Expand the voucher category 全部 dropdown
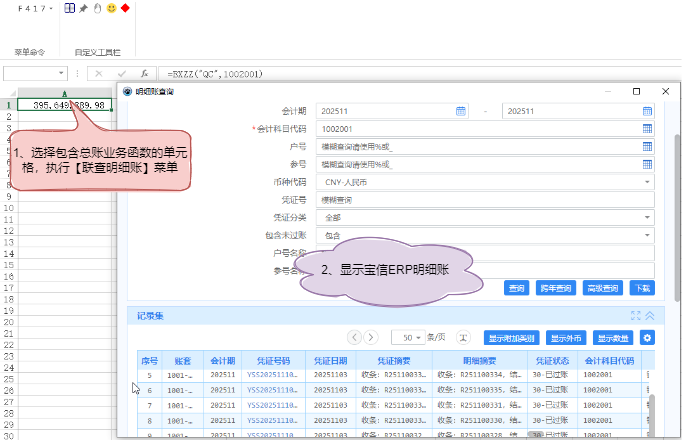The height and width of the screenshot is (441, 683). point(647,217)
